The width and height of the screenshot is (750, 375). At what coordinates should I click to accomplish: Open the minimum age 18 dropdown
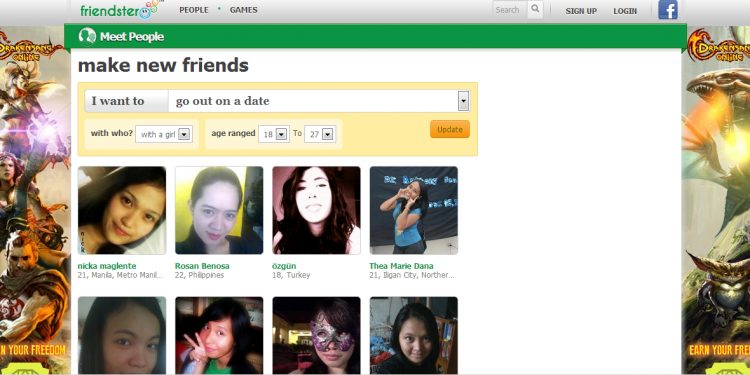[274, 134]
